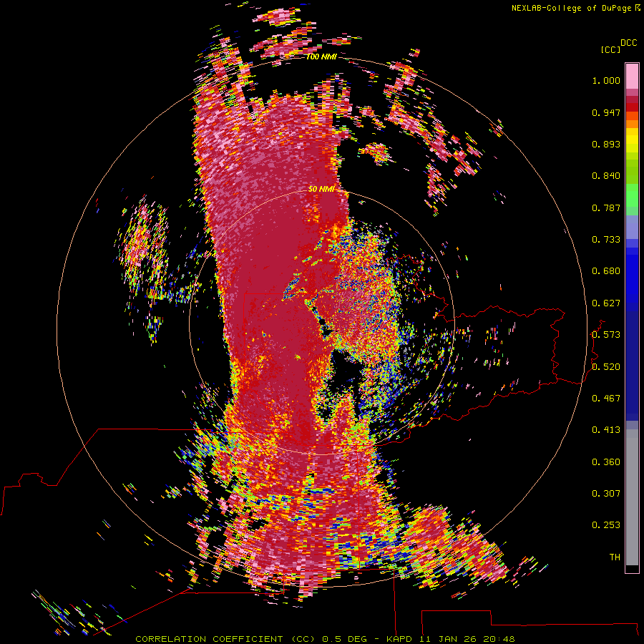Click the 0.840 scale value
Screen dimensions: 644x644
(x=606, y=176)
